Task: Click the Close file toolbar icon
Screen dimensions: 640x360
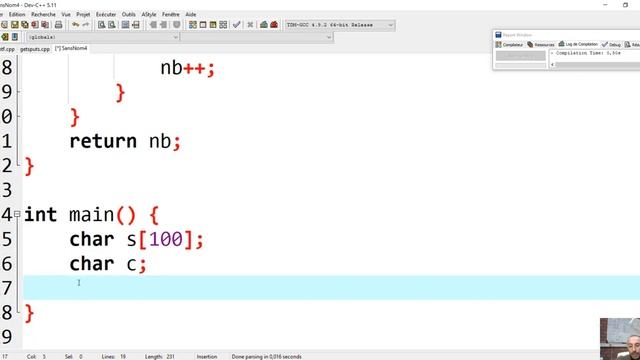Action: [x=35, y=25]
